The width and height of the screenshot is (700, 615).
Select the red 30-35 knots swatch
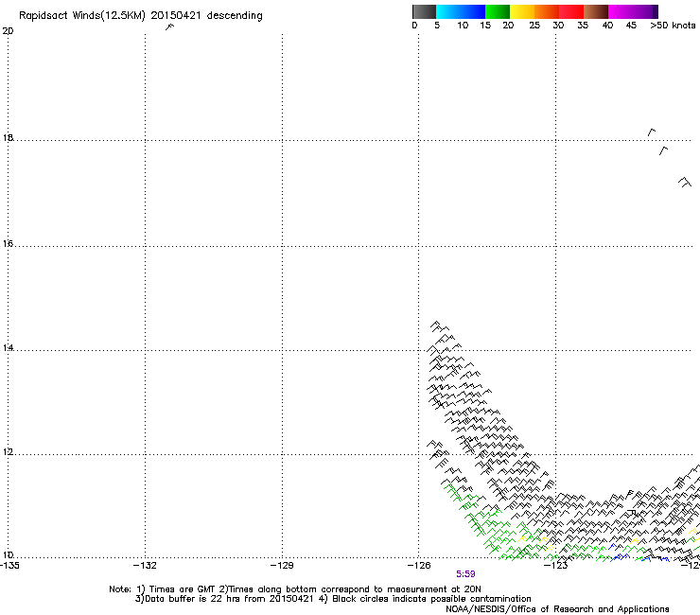[571, 11]
